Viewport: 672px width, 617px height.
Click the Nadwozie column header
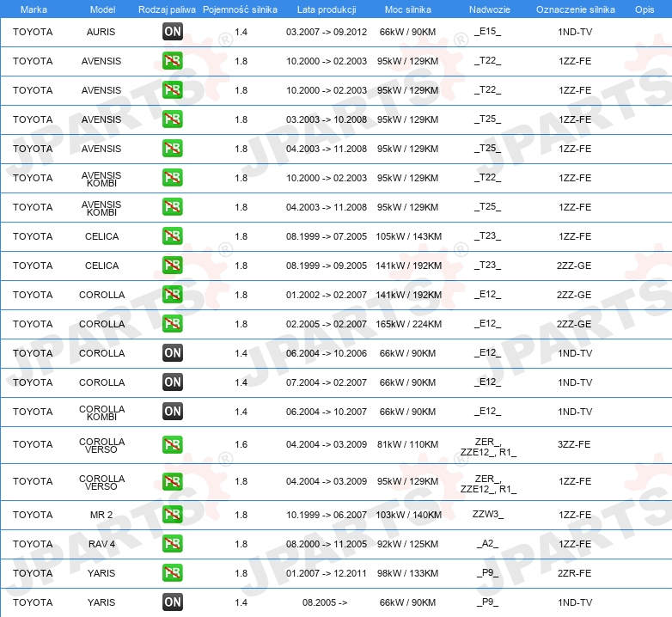point(490,9)
